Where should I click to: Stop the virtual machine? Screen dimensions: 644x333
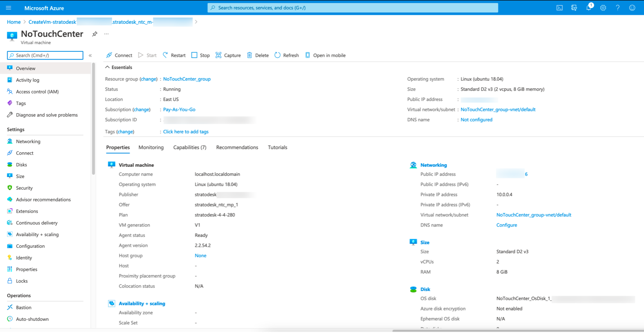tap(200, 55)
